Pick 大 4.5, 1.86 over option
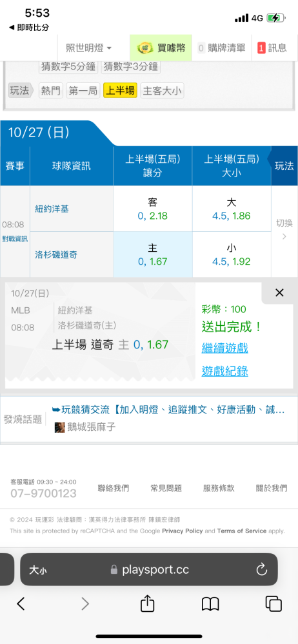The width and height of the screenshot is (298, 644). click(232, 209)
